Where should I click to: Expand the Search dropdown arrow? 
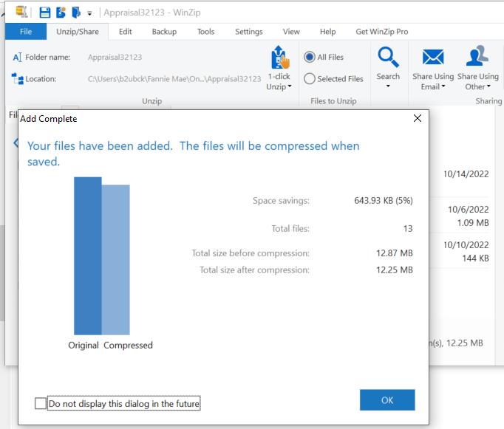pos(388,86)
